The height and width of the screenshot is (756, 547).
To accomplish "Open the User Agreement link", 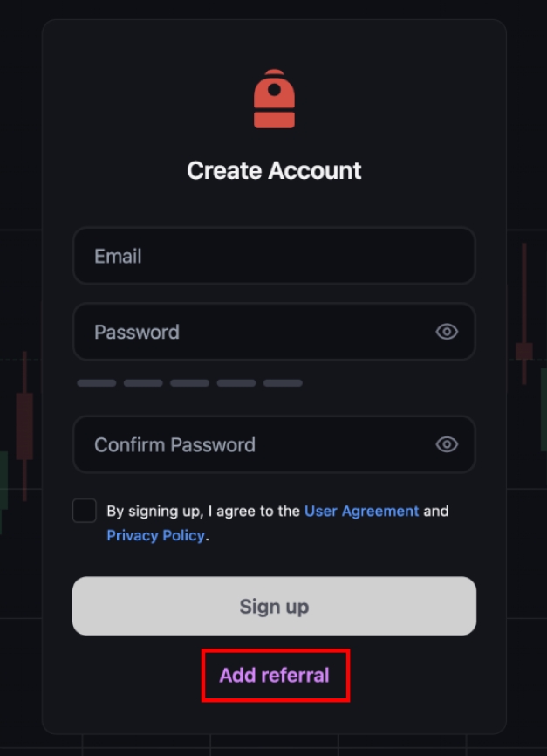I will click(361, 511).
